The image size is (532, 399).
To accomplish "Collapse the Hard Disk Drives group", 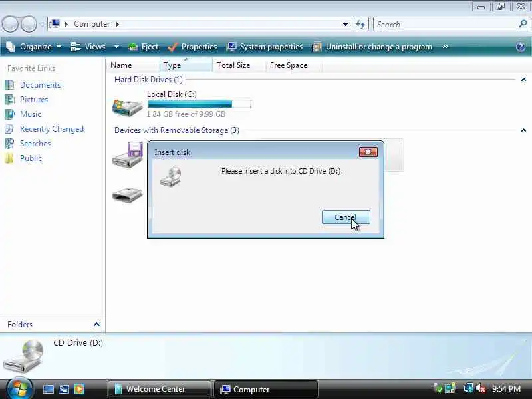I will (523, 80).
